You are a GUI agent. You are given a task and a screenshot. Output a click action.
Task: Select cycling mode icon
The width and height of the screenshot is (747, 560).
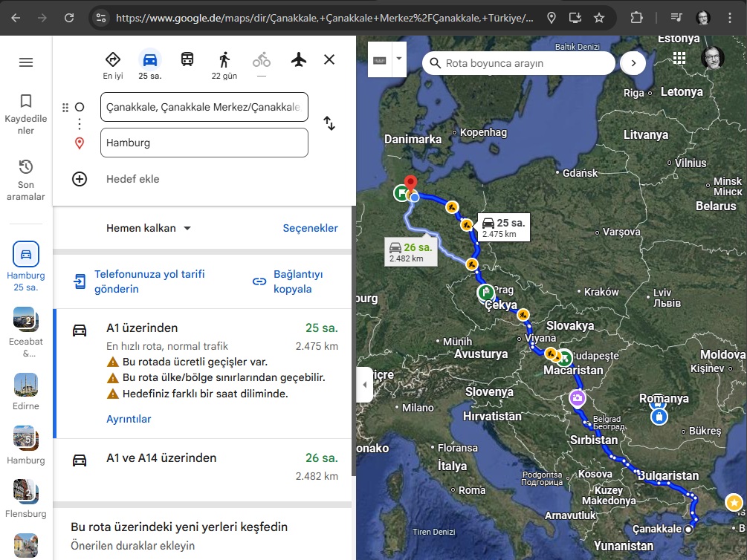pyautogui.click(x=262, y=60)
